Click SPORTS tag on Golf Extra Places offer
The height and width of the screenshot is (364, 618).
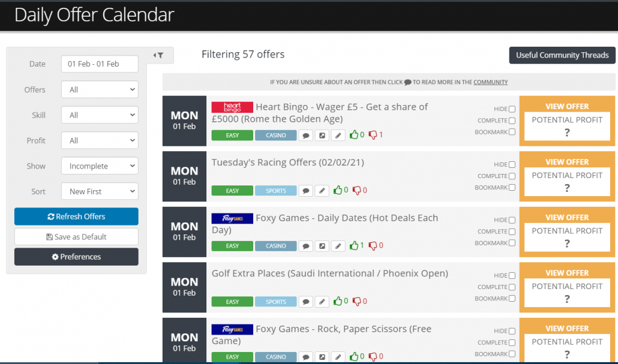(x=275, y=302)
